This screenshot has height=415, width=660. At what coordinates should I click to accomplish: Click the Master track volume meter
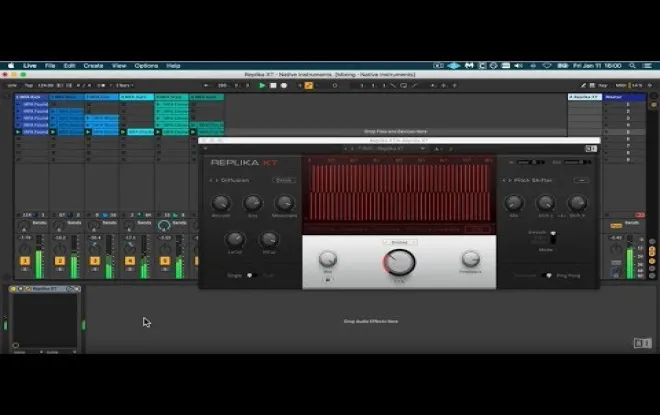pos(630,256)
